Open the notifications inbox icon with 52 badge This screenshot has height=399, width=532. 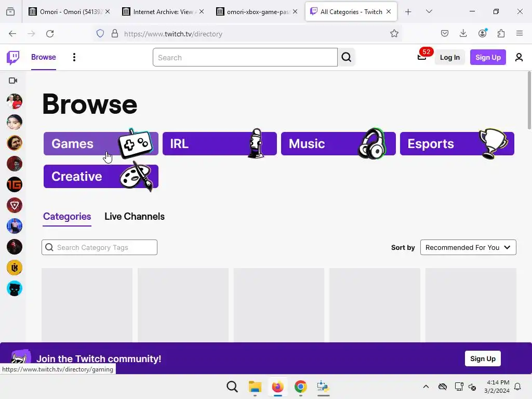(x=422, y=57)
